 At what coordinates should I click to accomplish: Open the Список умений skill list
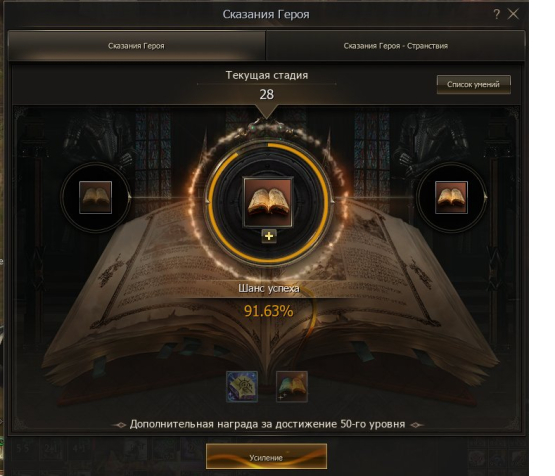(474, 84)
